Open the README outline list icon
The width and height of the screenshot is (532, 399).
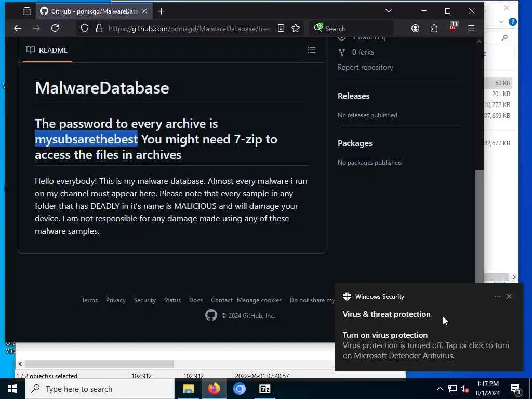tap(312, 50)
